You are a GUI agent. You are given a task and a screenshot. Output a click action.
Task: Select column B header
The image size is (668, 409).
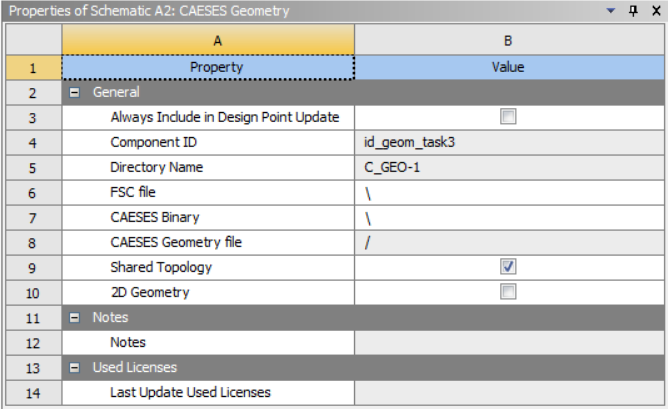pyautogui.click(x=509, y=41)
